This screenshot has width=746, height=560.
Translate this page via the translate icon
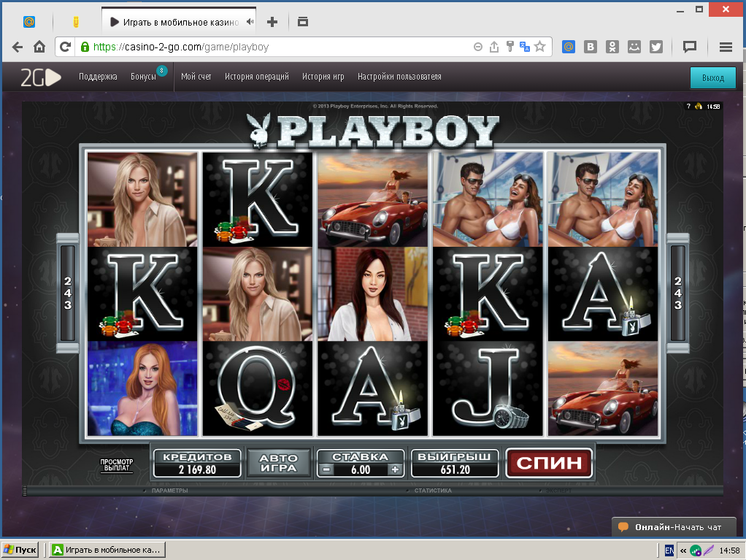pos(525,47)
